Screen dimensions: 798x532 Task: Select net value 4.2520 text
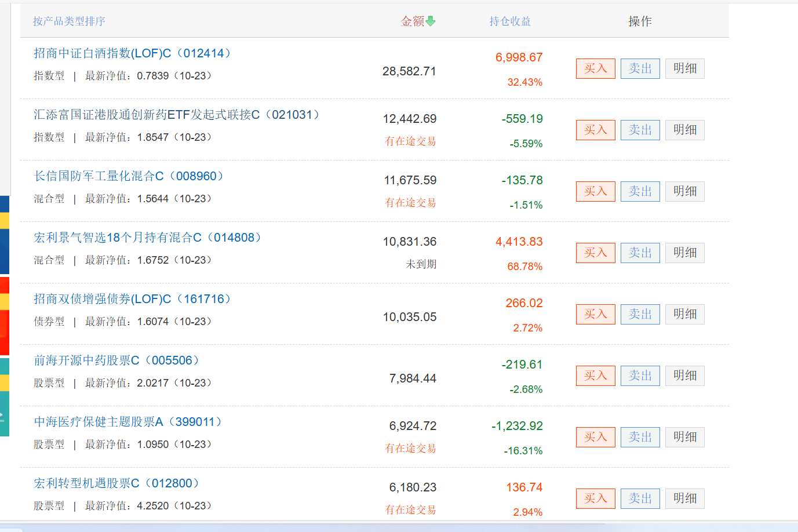153,506
